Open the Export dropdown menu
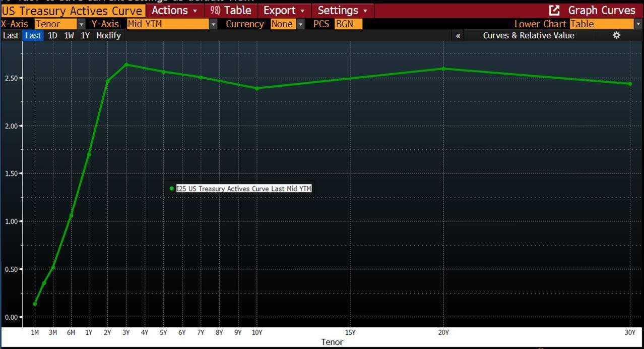 (284, 10)
